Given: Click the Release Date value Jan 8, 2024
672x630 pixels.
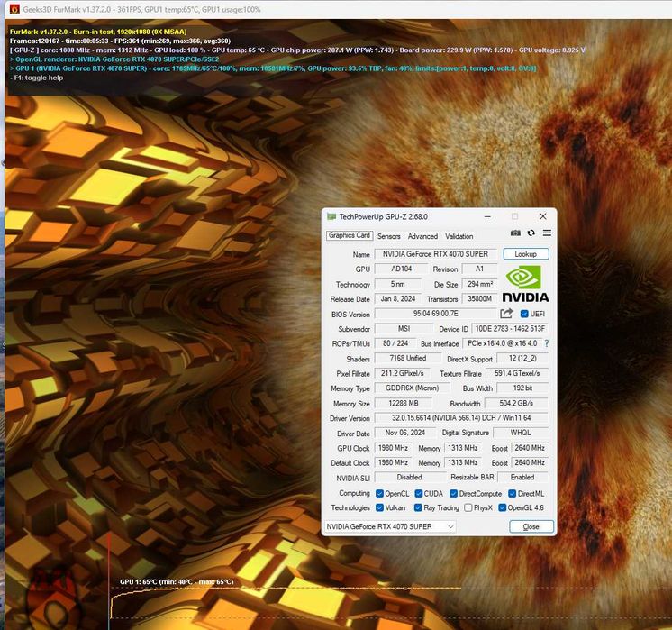Looking at the screenshot, I should [398, 299].
